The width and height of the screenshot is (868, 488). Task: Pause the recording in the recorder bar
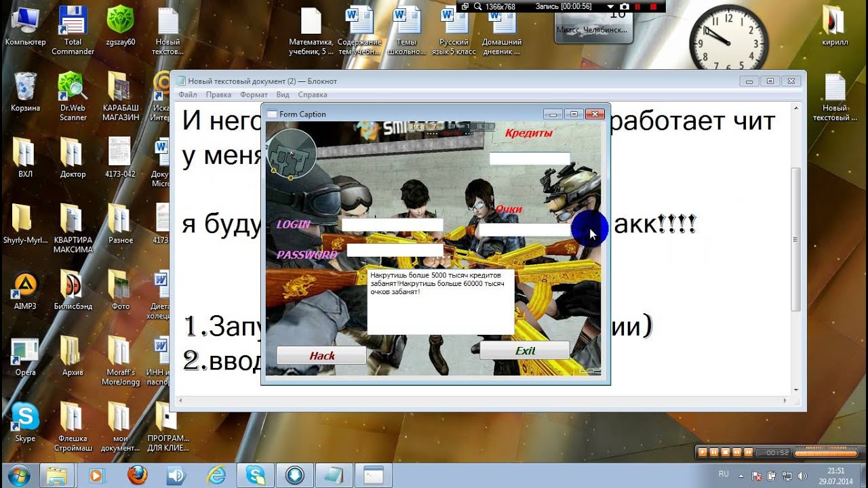[637, 6]
